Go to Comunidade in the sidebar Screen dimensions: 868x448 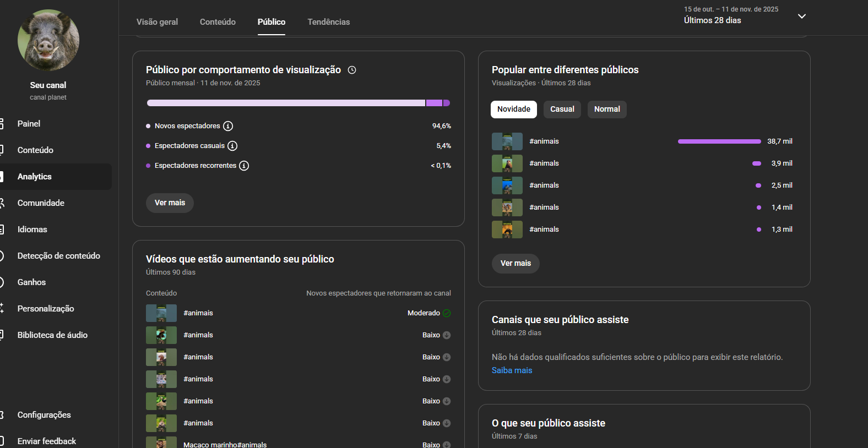pos(41,203)
